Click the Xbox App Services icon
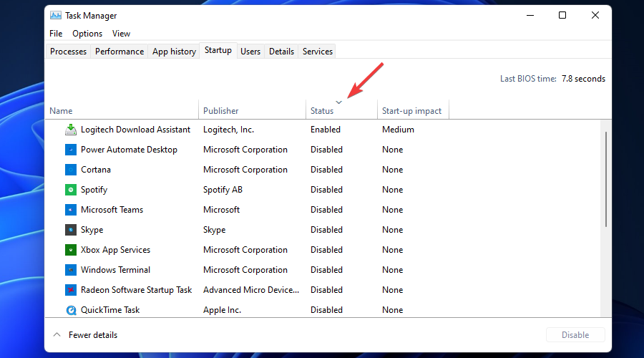 [71, 250]
